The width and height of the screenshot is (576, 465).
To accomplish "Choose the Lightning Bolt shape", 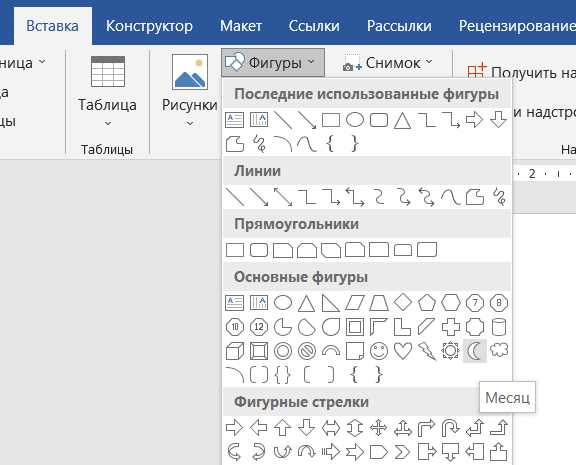I will tap(427, 351).
